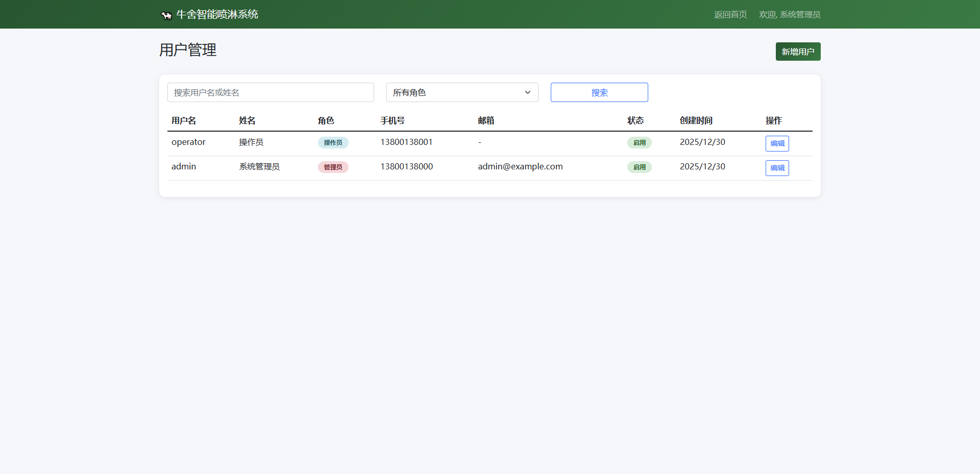
Task: Click the cow icon in the navbar
Action: tap(166, 14)
